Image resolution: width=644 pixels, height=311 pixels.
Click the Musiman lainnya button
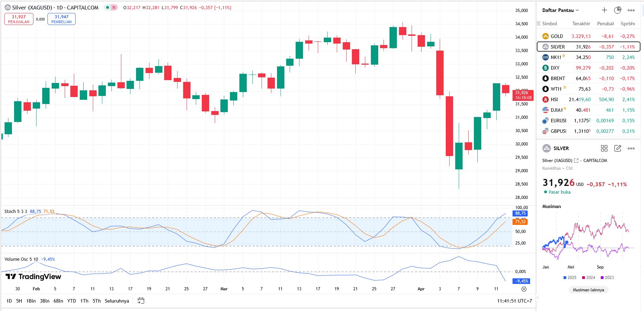[588, 290]
